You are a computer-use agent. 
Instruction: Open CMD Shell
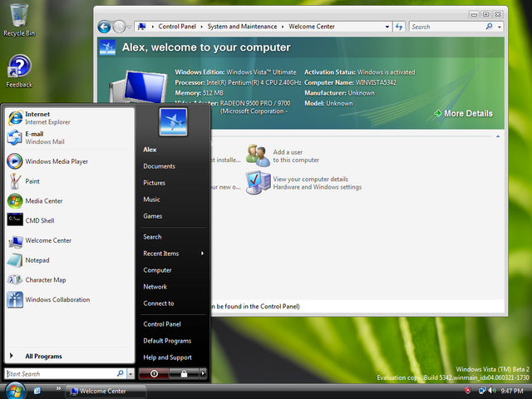pos(69,220)
